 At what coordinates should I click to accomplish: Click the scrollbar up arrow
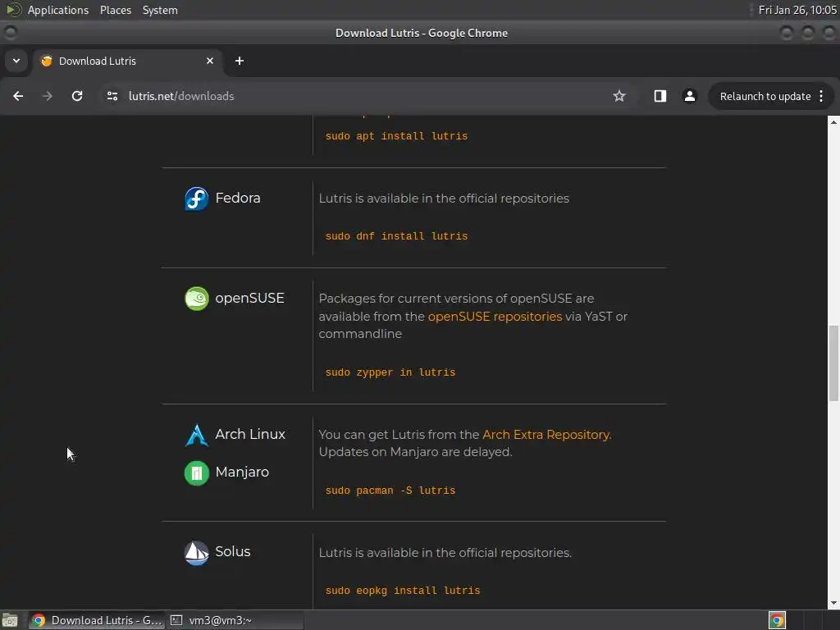[833, 121]
